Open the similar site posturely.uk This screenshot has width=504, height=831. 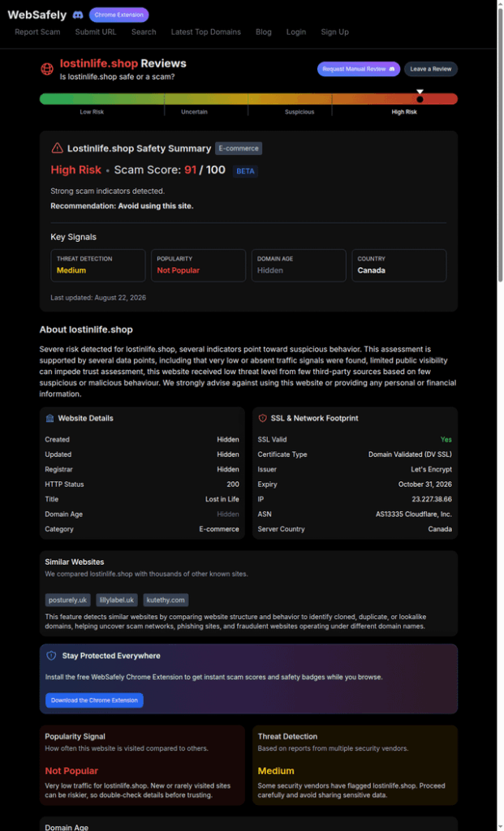tap(67, 600)
